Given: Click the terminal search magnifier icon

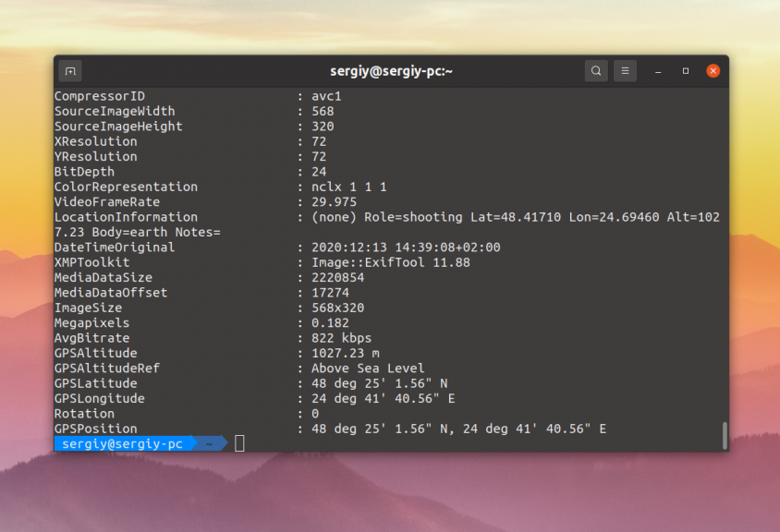Looking at the screenshot, I should point(596,71).
